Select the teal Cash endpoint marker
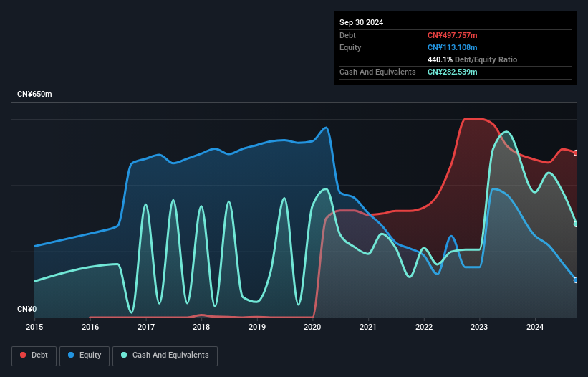This screenshot has height=377, width=588. 576,224
